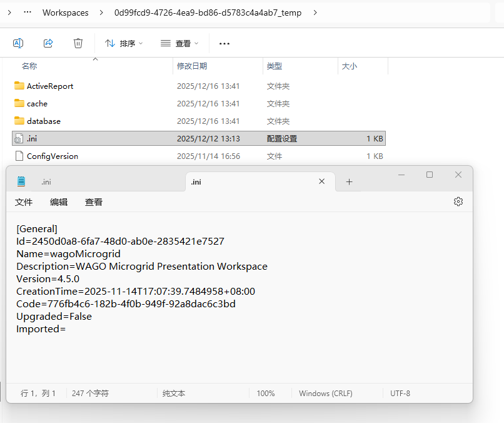Open the view (查看) dropdown
The image size is (504, 423).
(179, 43)
